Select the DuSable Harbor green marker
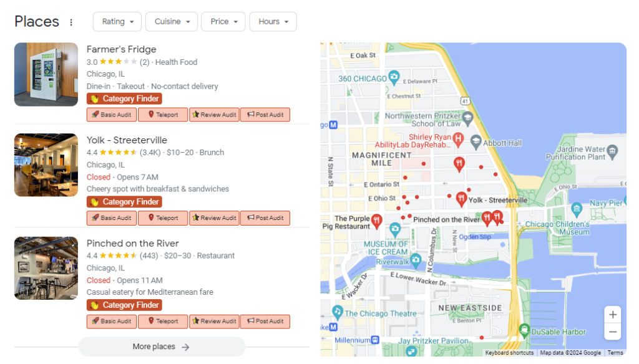Image resolution: width=639 pixels, height=364 pixels. click(x=524, y=330)
